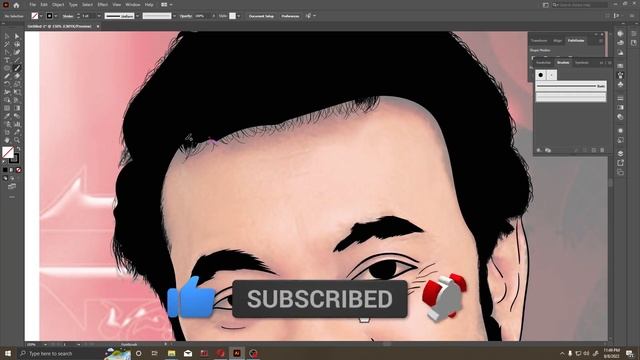The image size is (640, 360).
Task: Open the Color panel dock icon
Action: pos(620,33)
